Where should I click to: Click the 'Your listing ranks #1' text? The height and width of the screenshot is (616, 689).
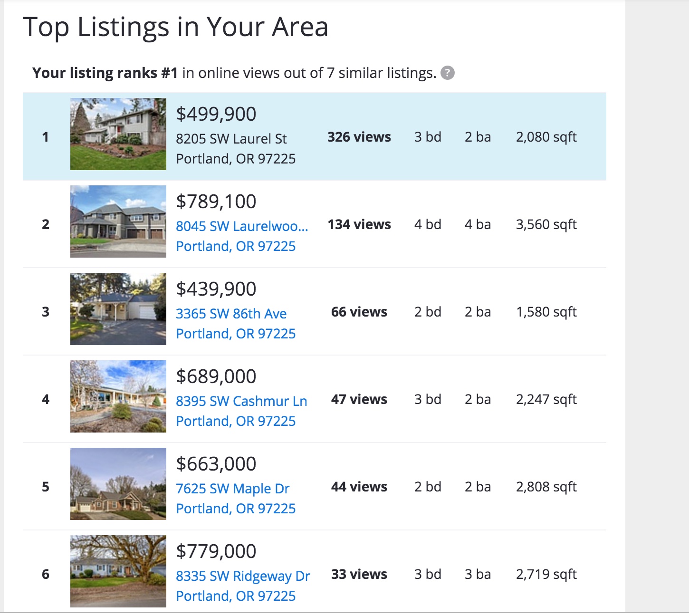(105, 73)
